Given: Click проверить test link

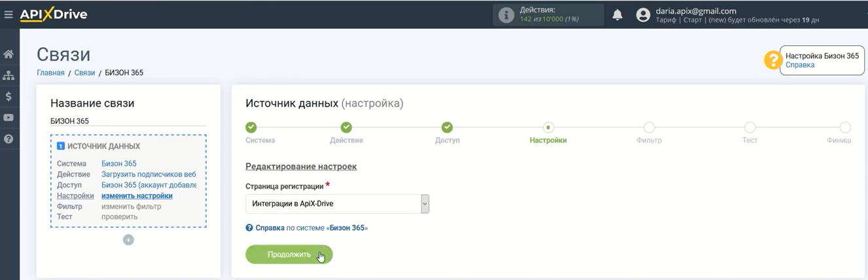Looking at the screenshot, I should [119, 216].
